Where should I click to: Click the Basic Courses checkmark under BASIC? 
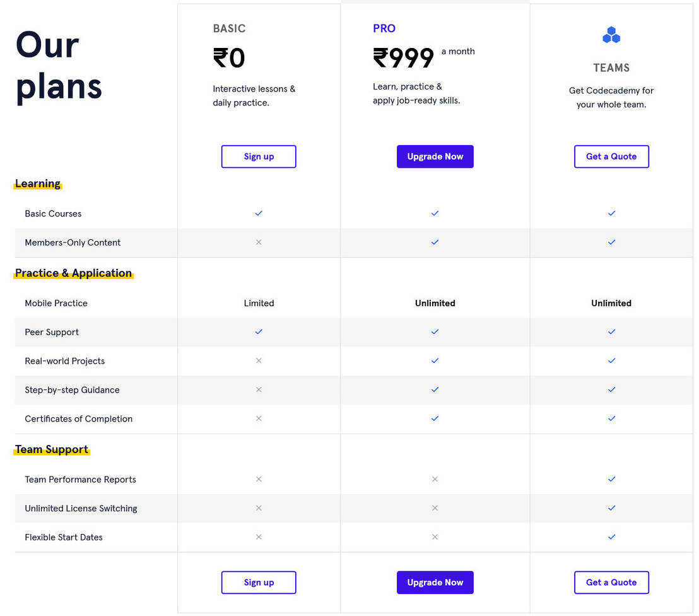tap(259, 213)
